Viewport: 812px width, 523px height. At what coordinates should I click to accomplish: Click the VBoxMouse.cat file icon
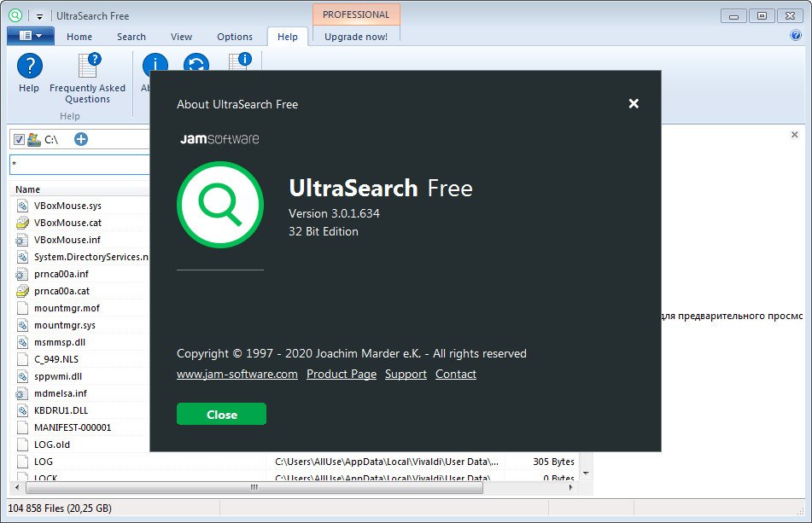(x=22, y=223)
